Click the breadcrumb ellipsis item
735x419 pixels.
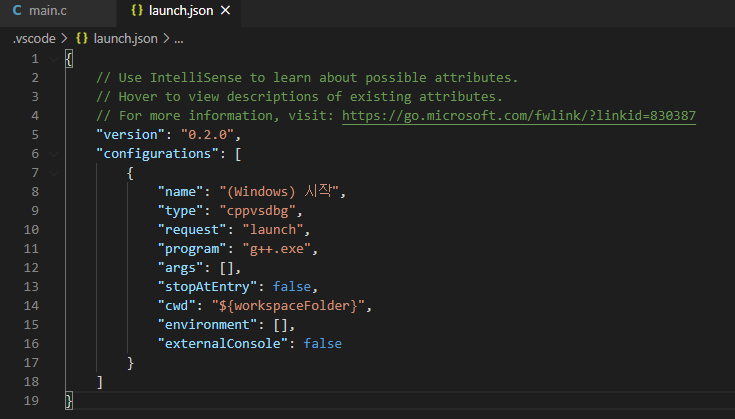179,39
